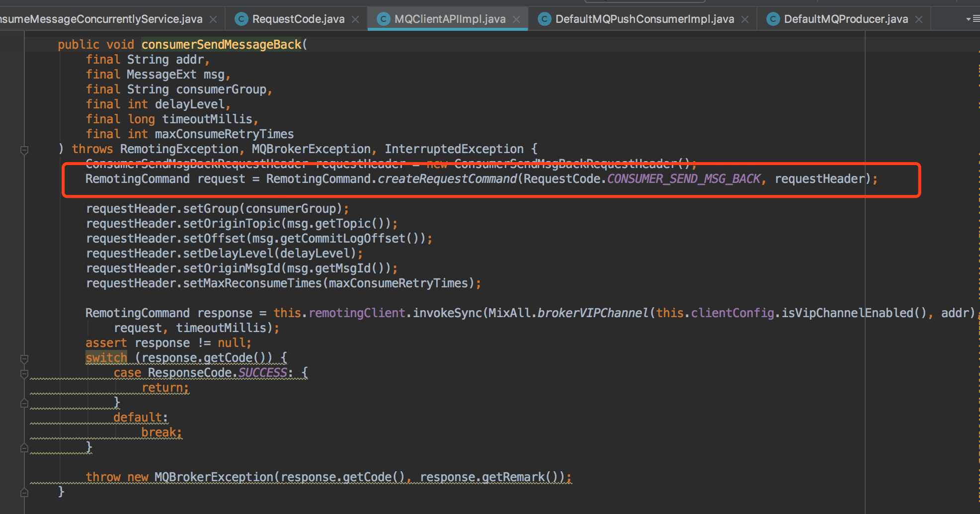Collapse the switch statement using its gutter fold marker
980x514 pixels.
tap(24, 358)
